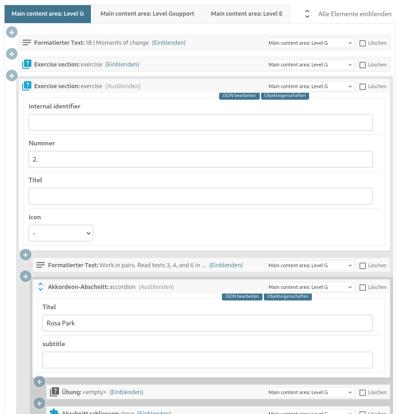Open content area dropdown on first Formatierter Text row
The height and width of the screenshot is (414, 400).
click(310, 43)
